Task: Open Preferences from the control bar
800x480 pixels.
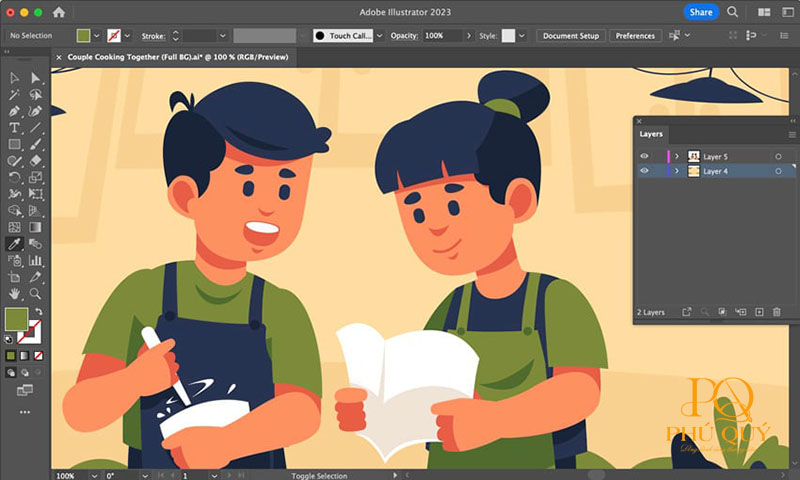Action: coord(635,36)
